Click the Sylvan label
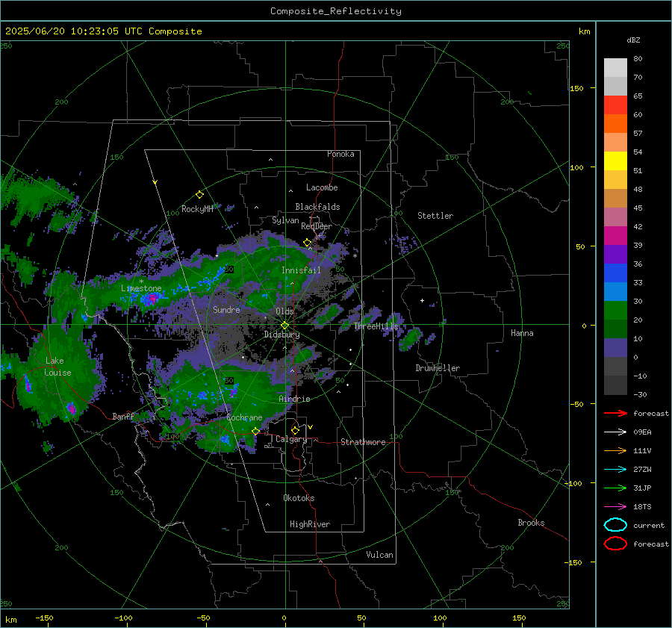The height and width of the screenshot is (628, 672). pos(285,220)
